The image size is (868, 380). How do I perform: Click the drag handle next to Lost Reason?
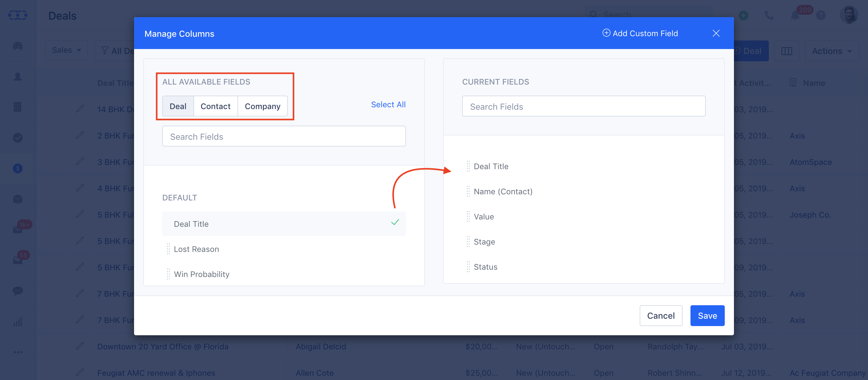[x=168, y=249]
